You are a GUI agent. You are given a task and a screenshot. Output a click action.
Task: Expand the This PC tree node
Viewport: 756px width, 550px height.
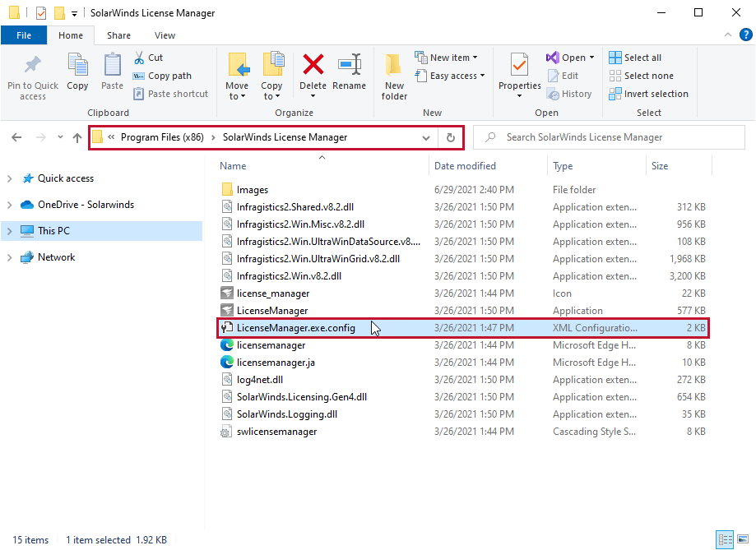coord(10,231)
